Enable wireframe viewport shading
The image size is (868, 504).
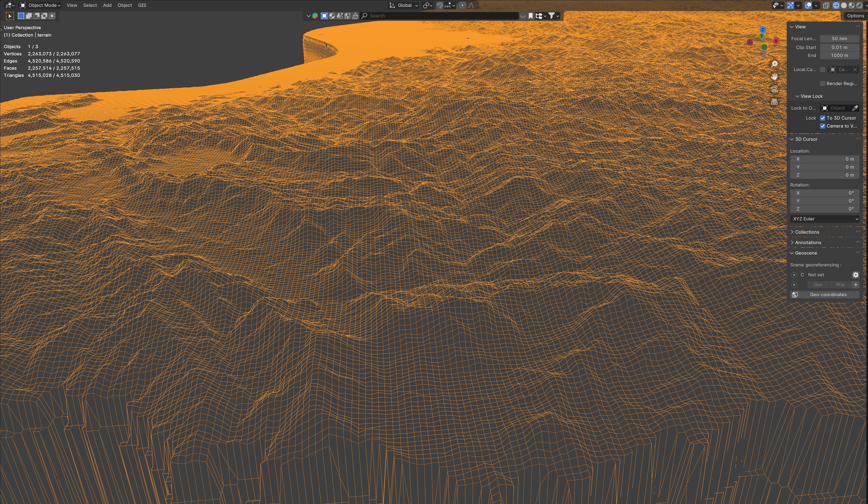point(836,5)
